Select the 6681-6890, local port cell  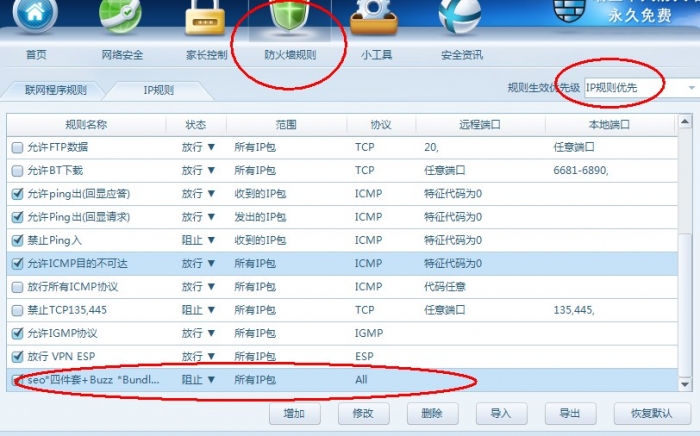(581, 170)
